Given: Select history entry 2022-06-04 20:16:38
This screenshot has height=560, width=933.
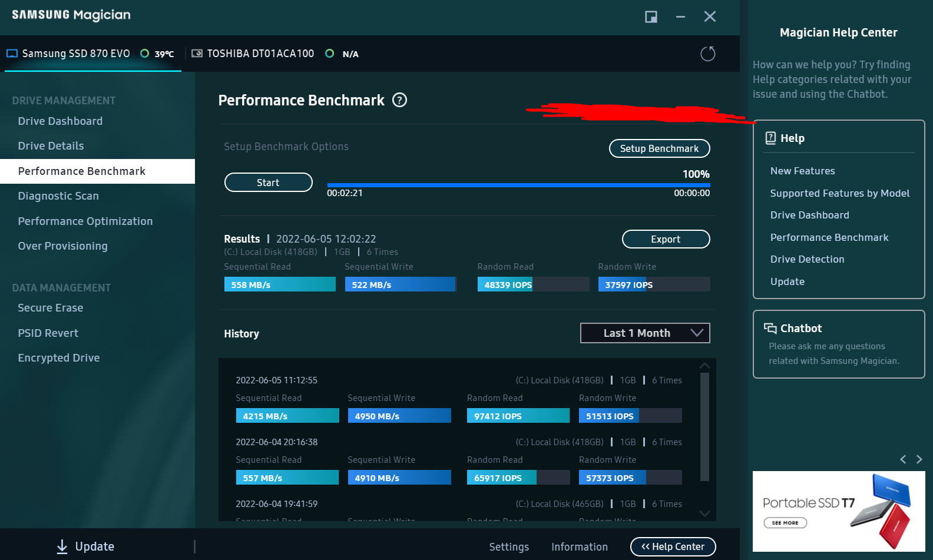Looking at the screenshot, I should (x=277, y=442).
